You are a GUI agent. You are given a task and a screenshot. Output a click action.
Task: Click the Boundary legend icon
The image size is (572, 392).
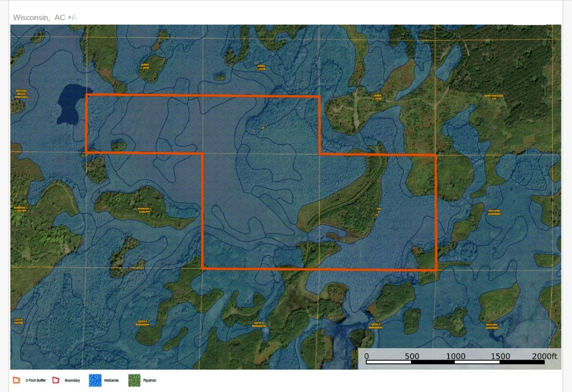click(x=56, y=381)
